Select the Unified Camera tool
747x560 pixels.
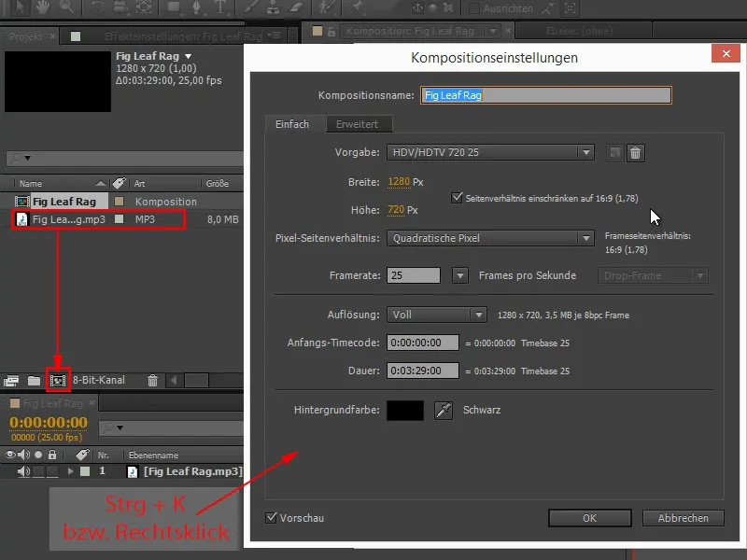[x=120, y=7]
